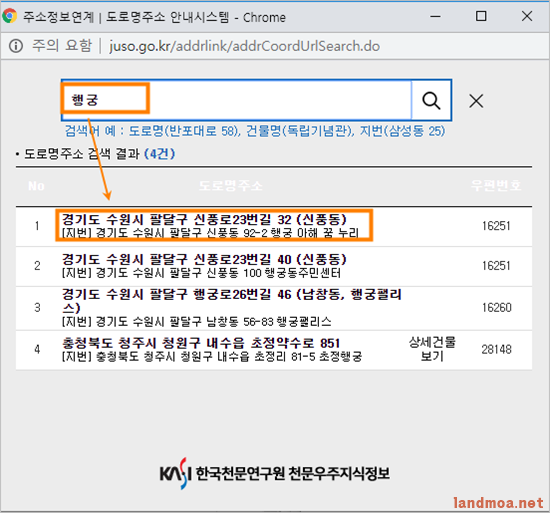Clear the search with the X icon
Image resolution: width=550 pixels, height=513 pixels.
(476, 101)
